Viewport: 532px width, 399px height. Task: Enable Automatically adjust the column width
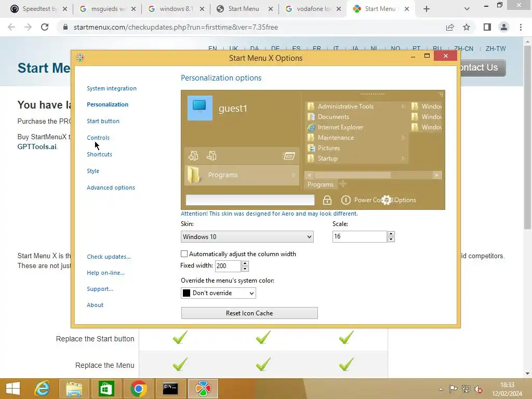pyautogui.click(x=184, y=254)
